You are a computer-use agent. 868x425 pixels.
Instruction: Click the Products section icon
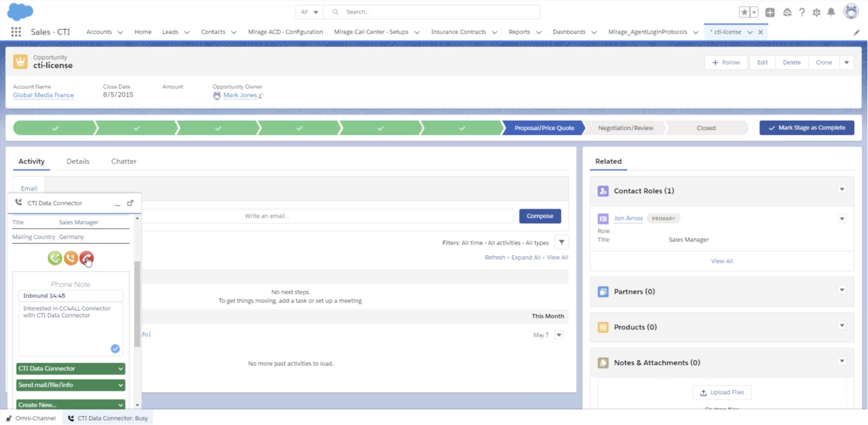pyautogui.click(x=603, y=327)
